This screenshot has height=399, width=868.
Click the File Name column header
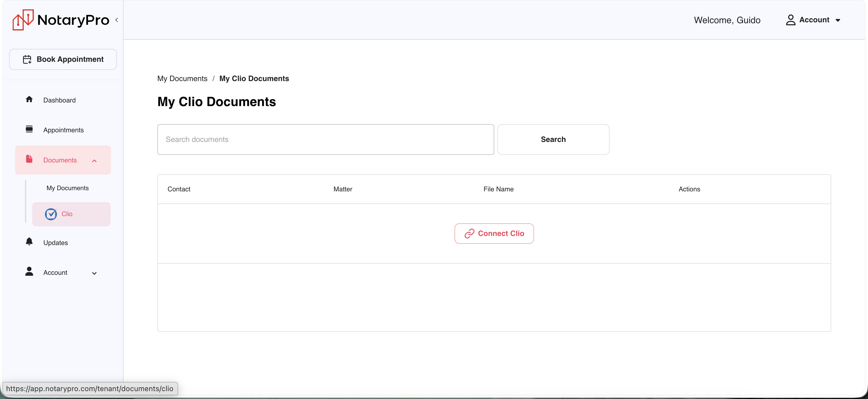click(498, 189)
